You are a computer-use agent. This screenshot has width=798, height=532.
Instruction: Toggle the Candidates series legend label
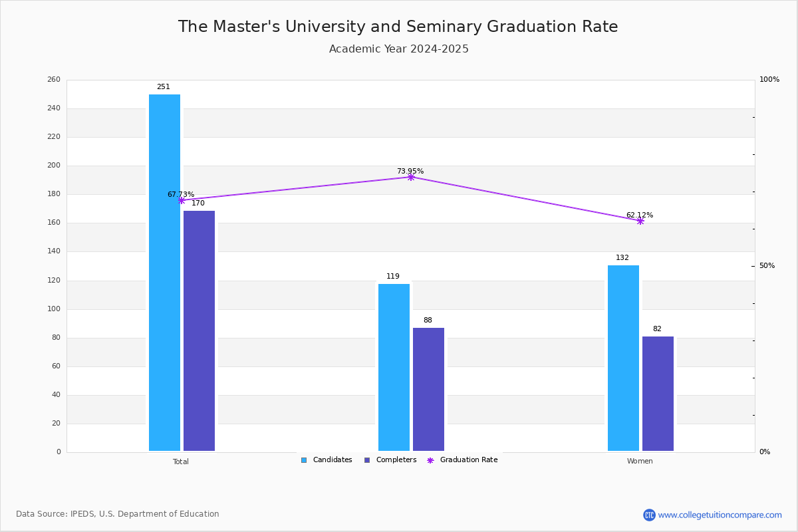click(332, 460)
